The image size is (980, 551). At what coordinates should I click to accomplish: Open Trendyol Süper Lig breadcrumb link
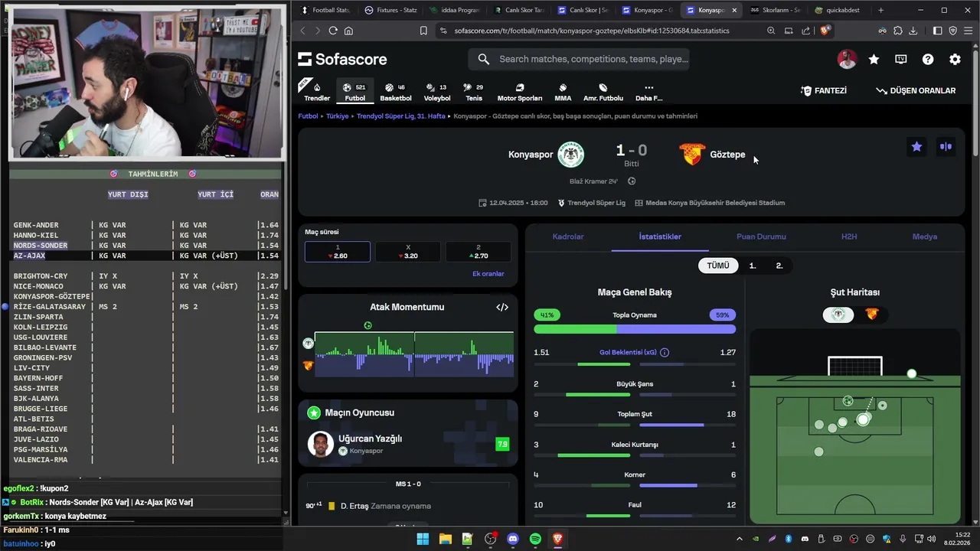tap(401, 116)
